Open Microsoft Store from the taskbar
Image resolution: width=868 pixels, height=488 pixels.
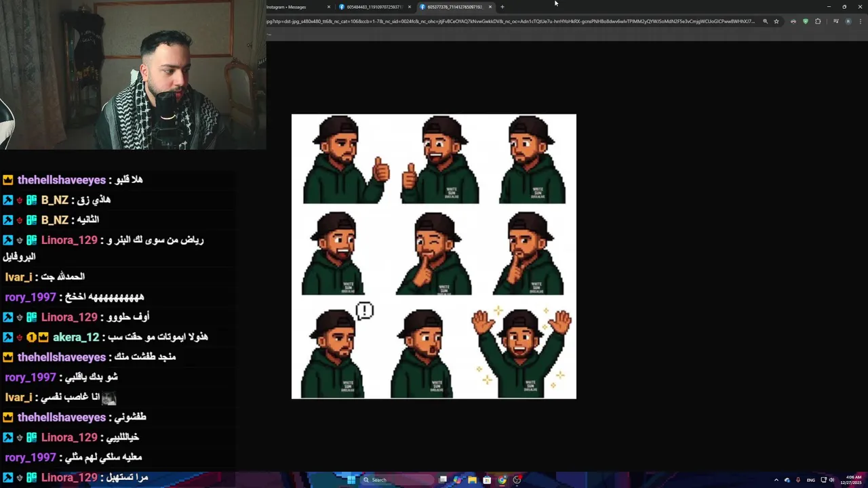487,480
